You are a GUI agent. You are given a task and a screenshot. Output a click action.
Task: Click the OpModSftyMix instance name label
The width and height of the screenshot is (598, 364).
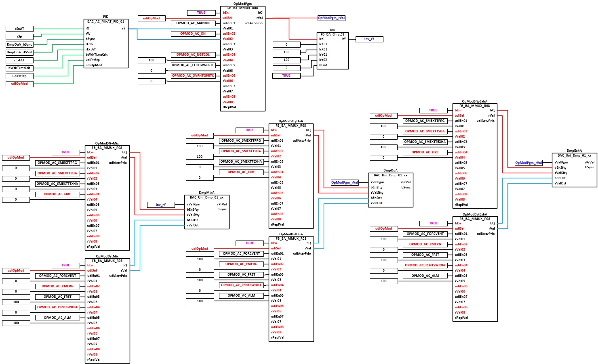pos(107,143)
